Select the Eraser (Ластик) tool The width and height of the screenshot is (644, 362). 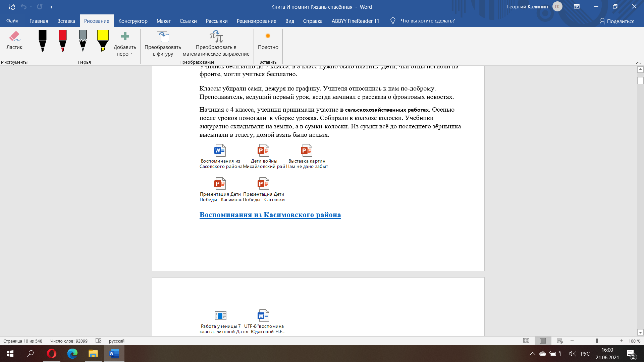tap(14, 41)
